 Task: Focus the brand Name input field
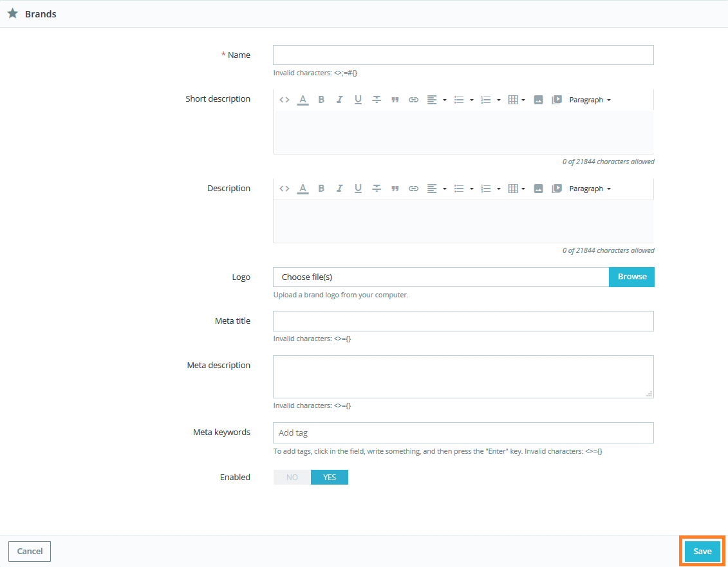coord(463,55)
